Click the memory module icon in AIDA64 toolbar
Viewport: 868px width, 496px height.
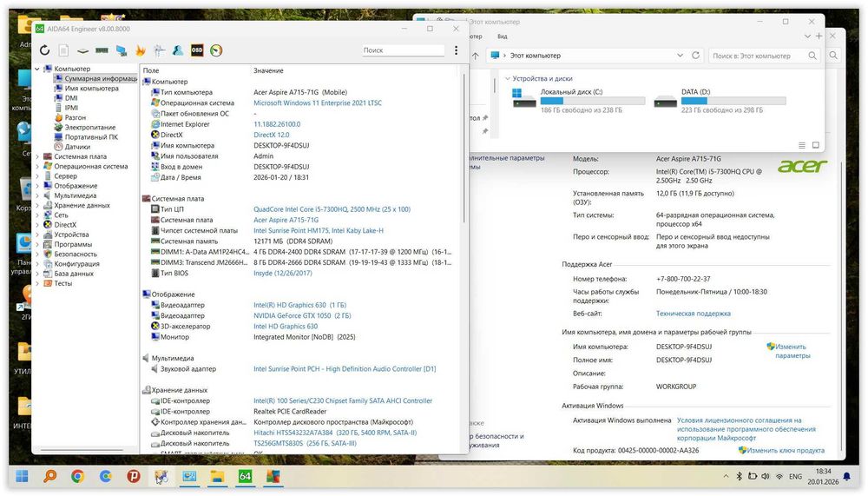[x=102, y=50]
